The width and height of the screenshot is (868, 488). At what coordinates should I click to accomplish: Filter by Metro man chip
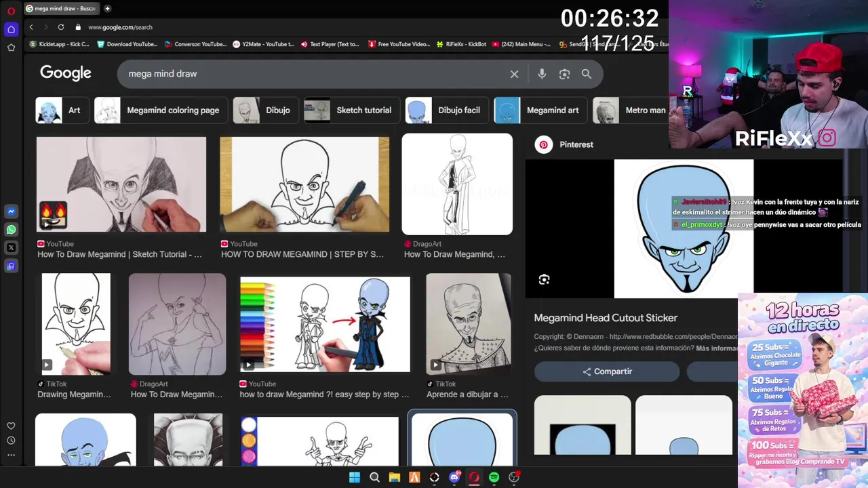[631, 110]
